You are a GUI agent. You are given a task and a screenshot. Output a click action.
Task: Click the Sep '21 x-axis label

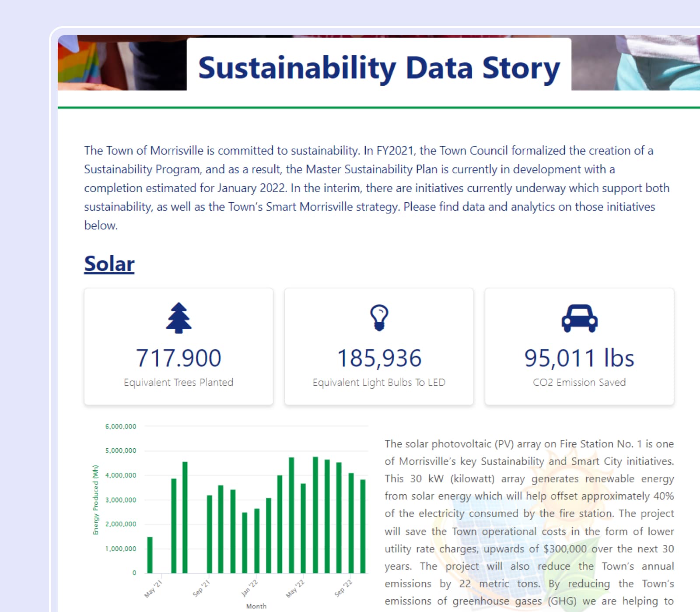[x=202, y=589]
